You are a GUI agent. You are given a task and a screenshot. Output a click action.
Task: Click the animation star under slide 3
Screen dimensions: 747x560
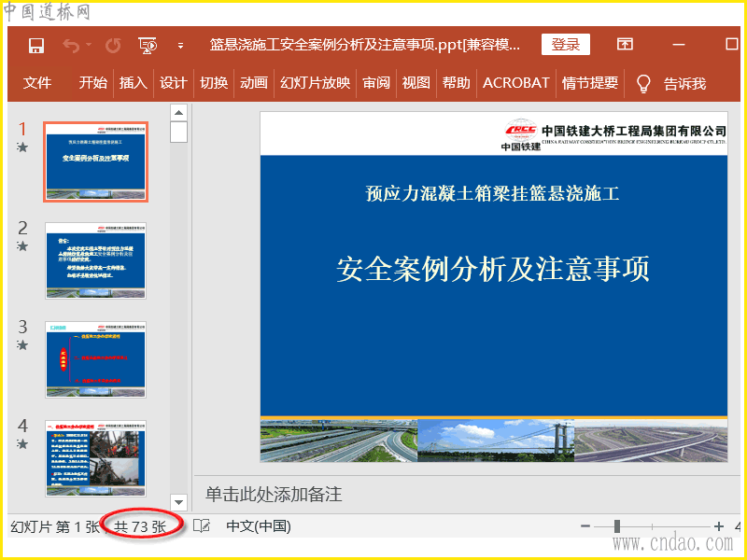(21, 345)
